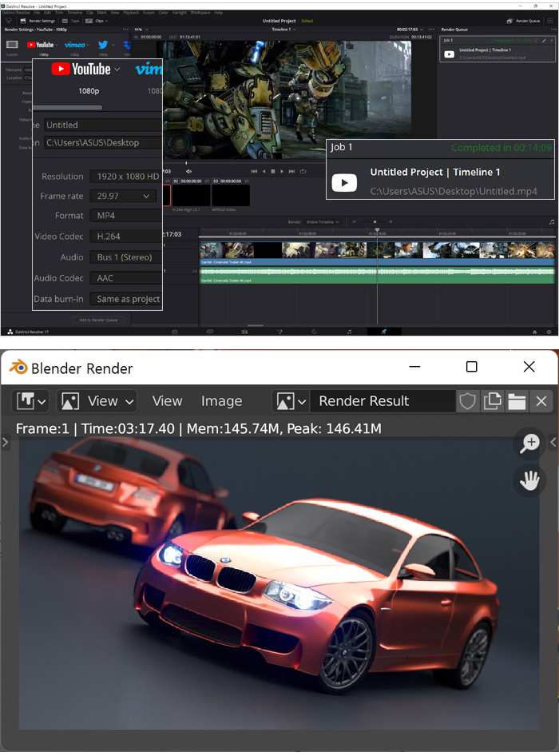Select clip thumbnail 02 in the clip strip
Screen dimensions: 559x756
(x=192, y=196)
